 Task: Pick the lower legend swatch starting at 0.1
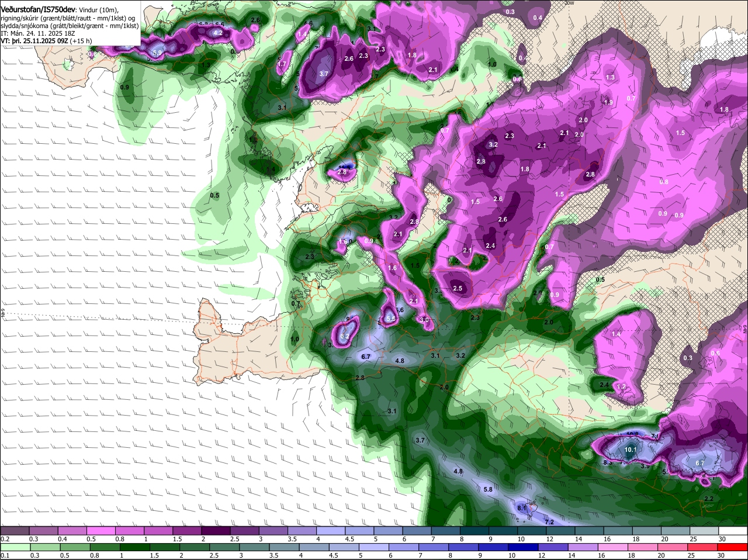tap(15, 547)
